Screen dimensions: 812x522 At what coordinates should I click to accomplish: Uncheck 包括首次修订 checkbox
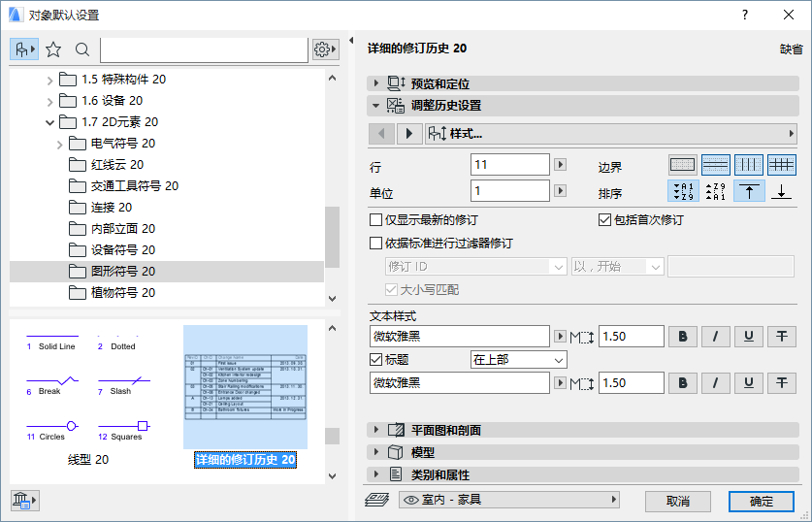(604, 220)
